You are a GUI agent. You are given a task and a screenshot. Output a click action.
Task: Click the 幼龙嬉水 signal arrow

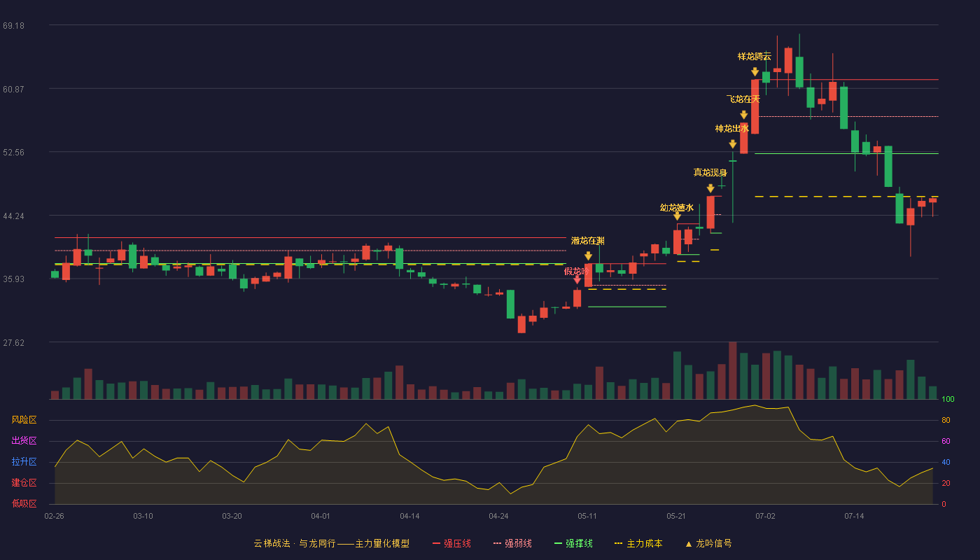point(677,216)
